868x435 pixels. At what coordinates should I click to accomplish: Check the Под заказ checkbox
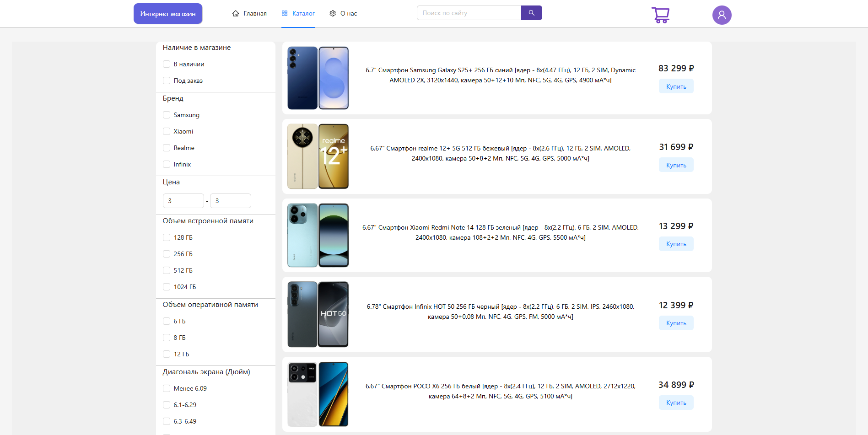[x=167, y=81]
